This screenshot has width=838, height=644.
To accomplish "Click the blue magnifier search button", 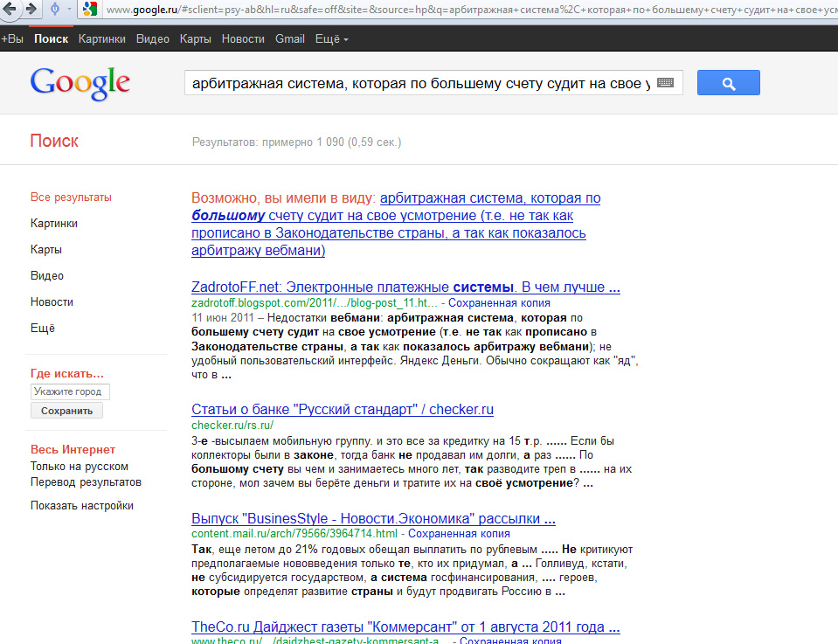I will pyautogui.click(x=729, y=83).
